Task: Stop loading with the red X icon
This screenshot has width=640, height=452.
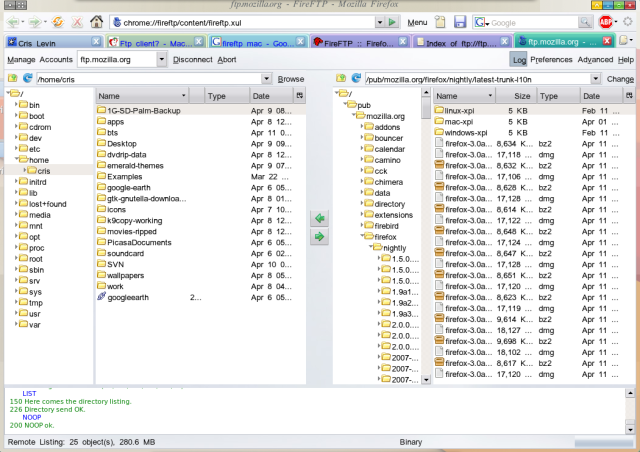Action: tap(77, 22)
